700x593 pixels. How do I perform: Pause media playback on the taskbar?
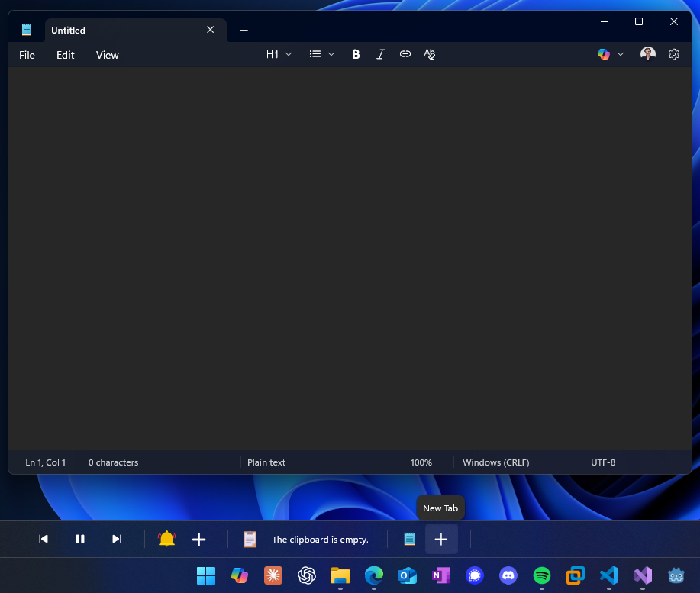point(79,539)
